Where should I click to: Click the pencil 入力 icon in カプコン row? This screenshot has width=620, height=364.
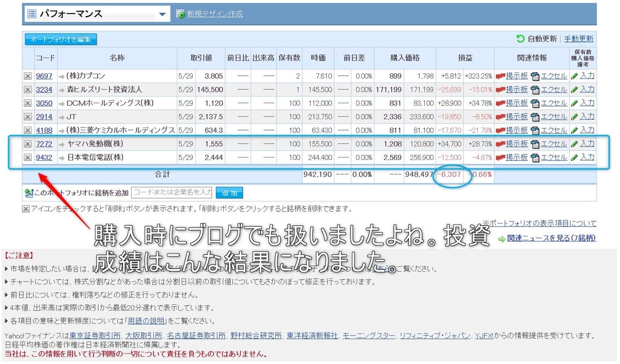[x=575, y=76]
